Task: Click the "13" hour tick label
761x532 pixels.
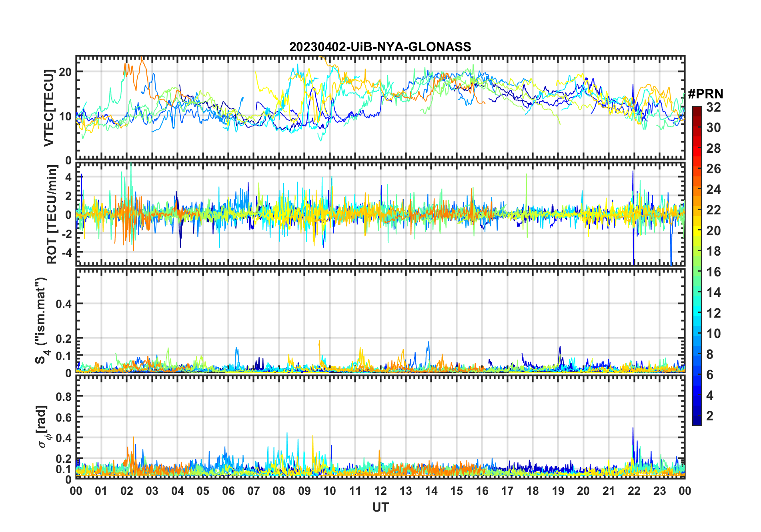Action: click(x=406, y=491)
